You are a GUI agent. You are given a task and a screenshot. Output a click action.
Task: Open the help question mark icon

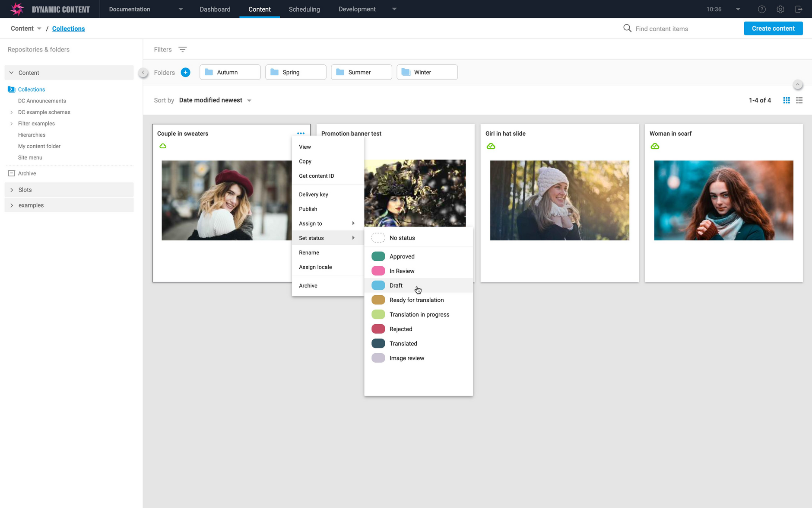762,9
